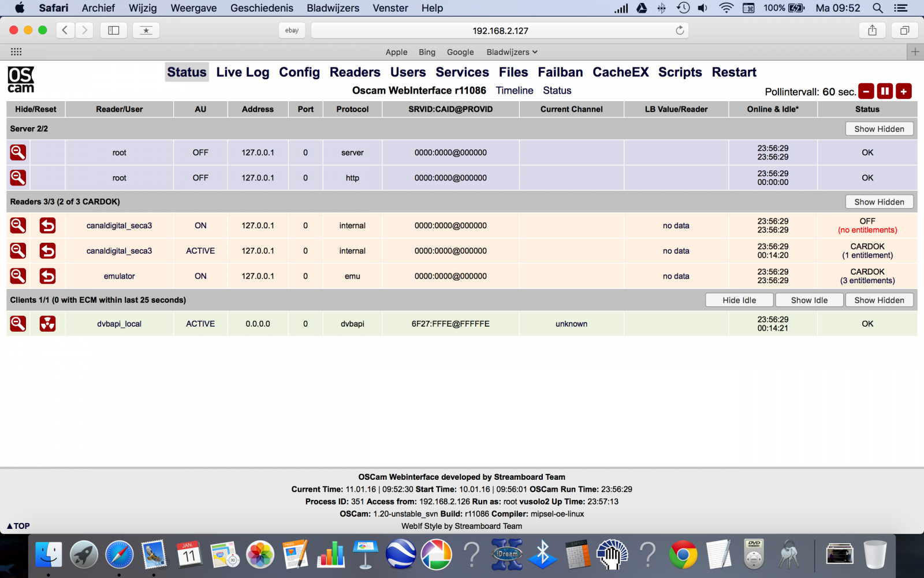Launch Google Chrome from the Dock
Viewport: 924px width, 578px height.
coord(683,555)
